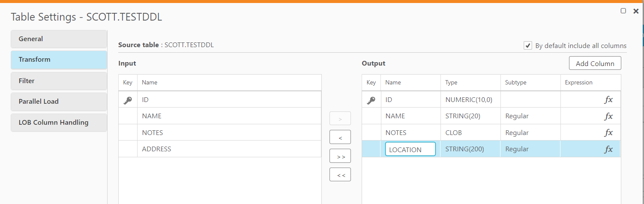Click the key icon in Input ID row
The height and width of the screenshot is (204, 644).
click(128, 100)
